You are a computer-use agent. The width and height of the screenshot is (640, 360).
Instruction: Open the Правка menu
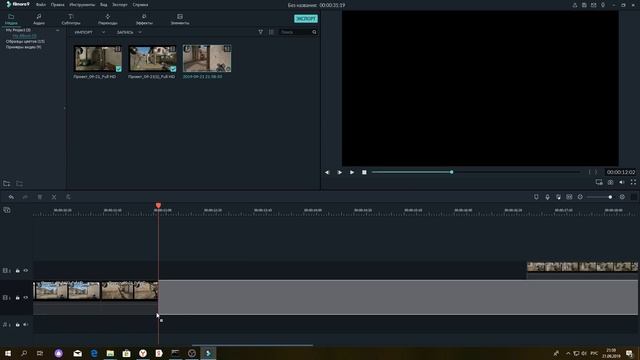click(x=58, y=5)
